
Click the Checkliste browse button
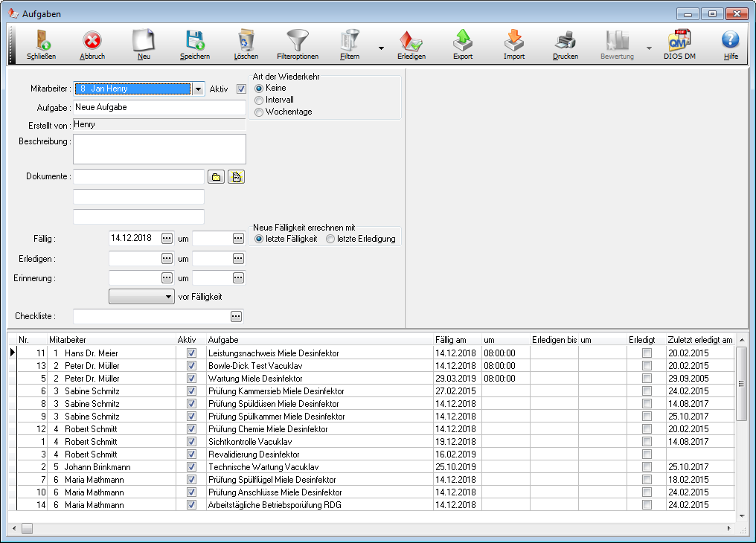point(236,316)
